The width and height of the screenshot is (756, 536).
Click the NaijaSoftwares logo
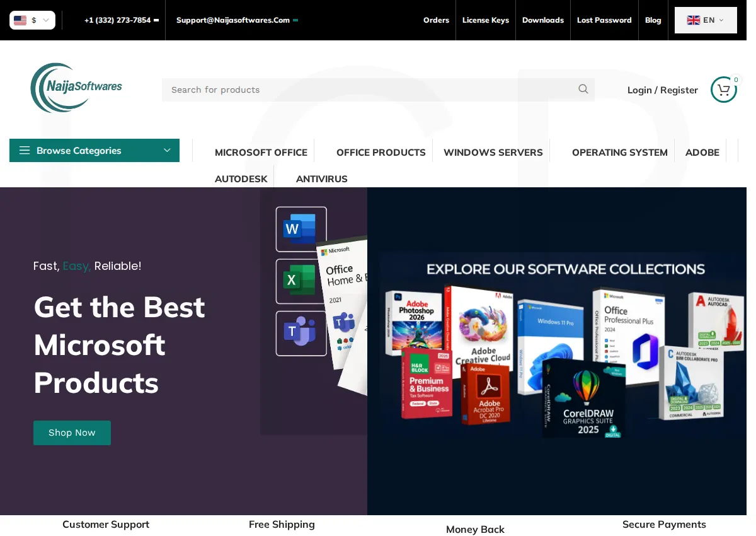coord(76,88)
